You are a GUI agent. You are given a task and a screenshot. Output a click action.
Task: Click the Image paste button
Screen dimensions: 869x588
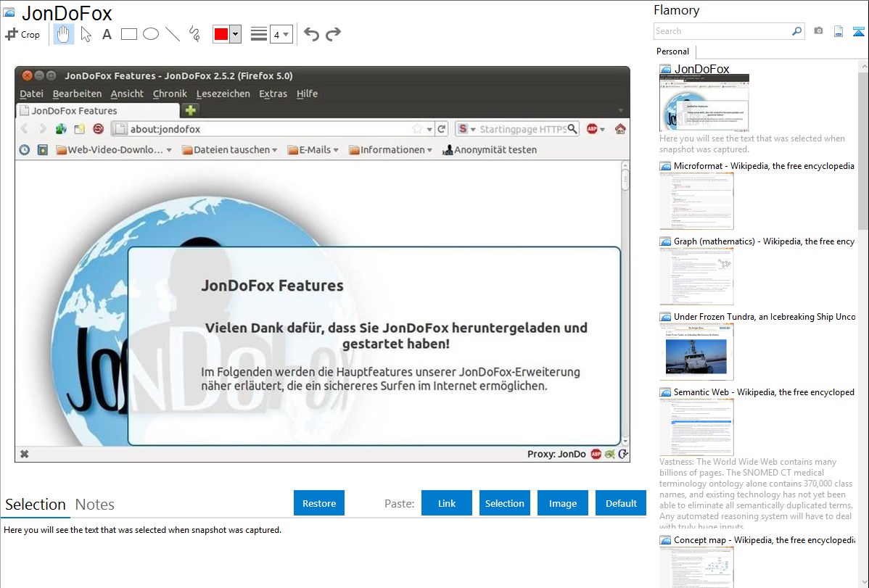click(x=563, y=503)
